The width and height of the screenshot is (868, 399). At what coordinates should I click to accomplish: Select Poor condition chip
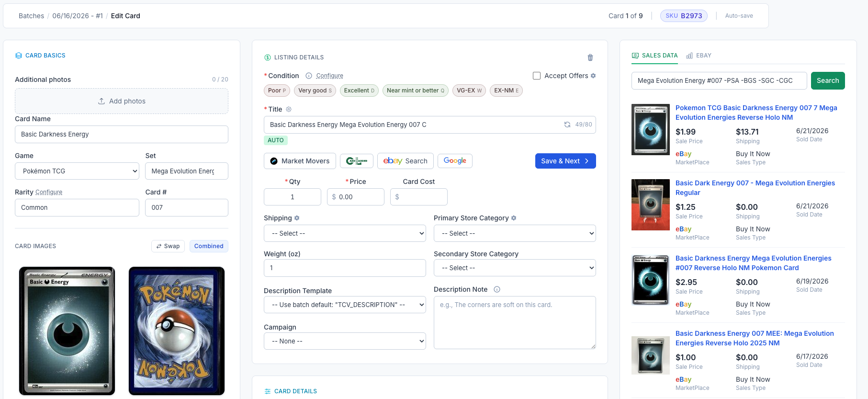coord(277,91)
